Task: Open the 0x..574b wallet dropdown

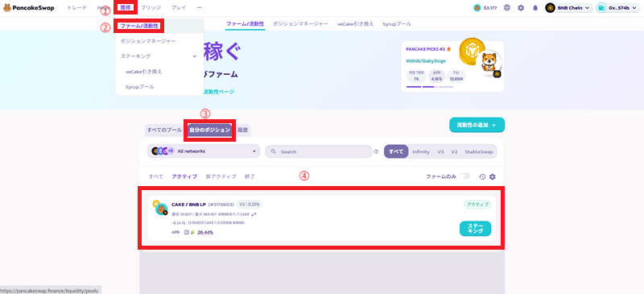Action: 618,8
